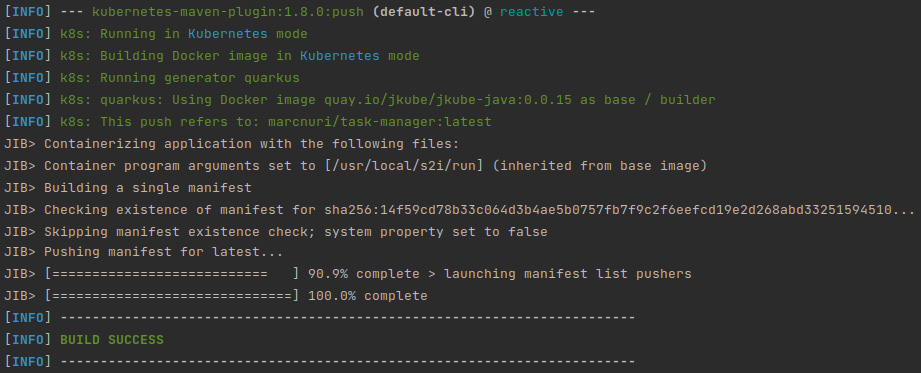Click the 'as base / builder' text
Image resolution: width=921 pixels, height=373 pixels.
click(648, 100)
